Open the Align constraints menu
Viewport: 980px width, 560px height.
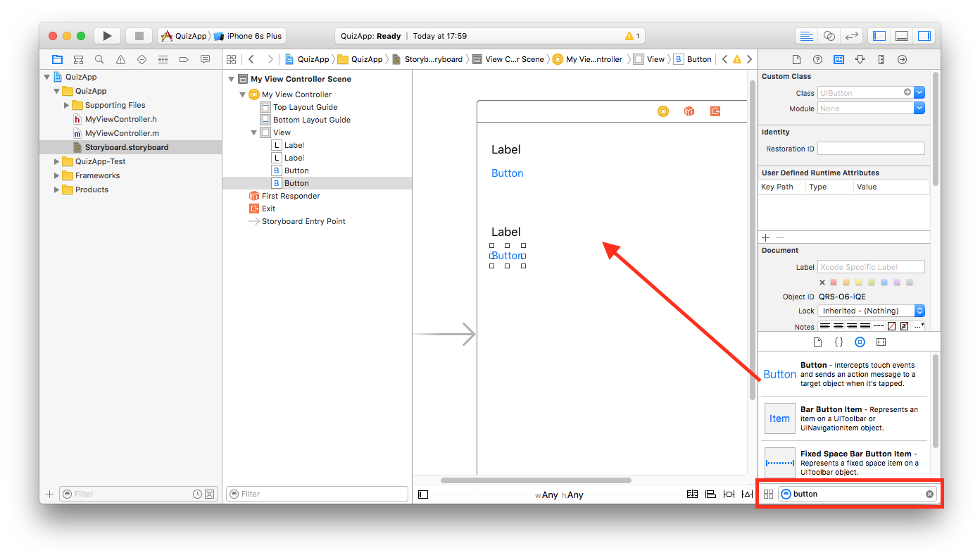pyautogui.click(x=710, y=494)
